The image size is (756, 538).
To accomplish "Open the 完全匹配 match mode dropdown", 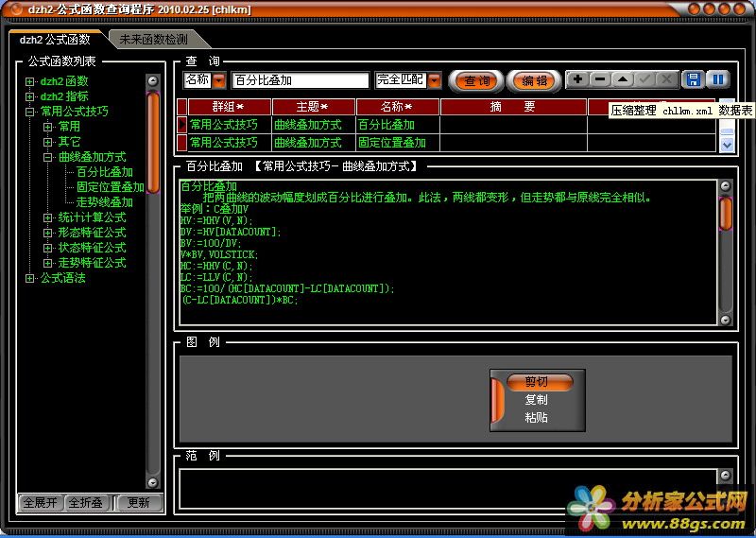I will coord(435,80).
